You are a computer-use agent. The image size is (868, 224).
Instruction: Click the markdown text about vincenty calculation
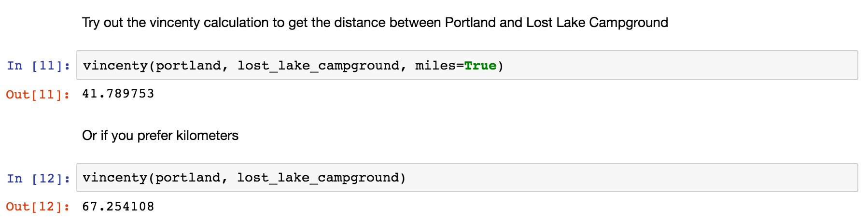375,23
